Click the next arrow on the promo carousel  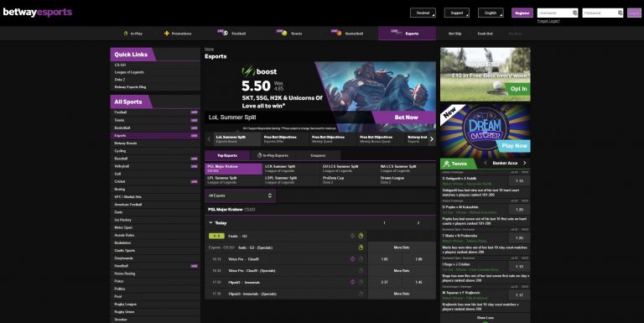pos(431,139)
